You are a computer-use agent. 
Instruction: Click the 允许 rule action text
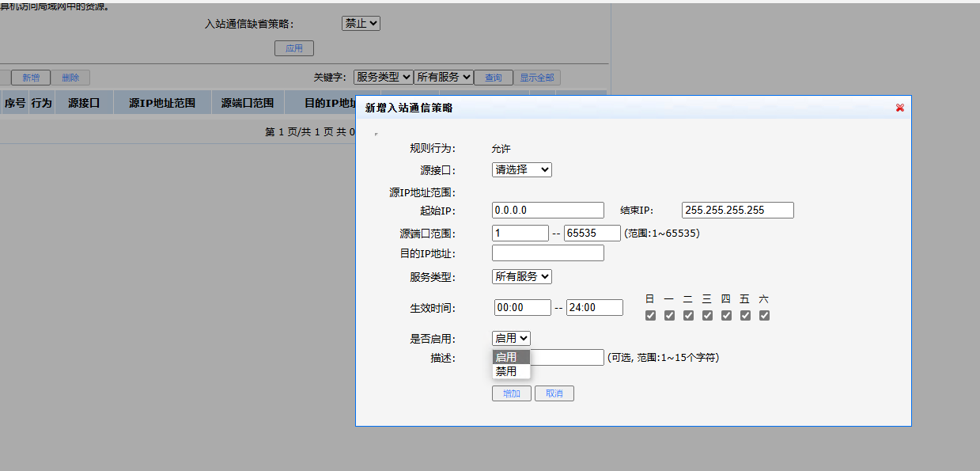point(501,148)
